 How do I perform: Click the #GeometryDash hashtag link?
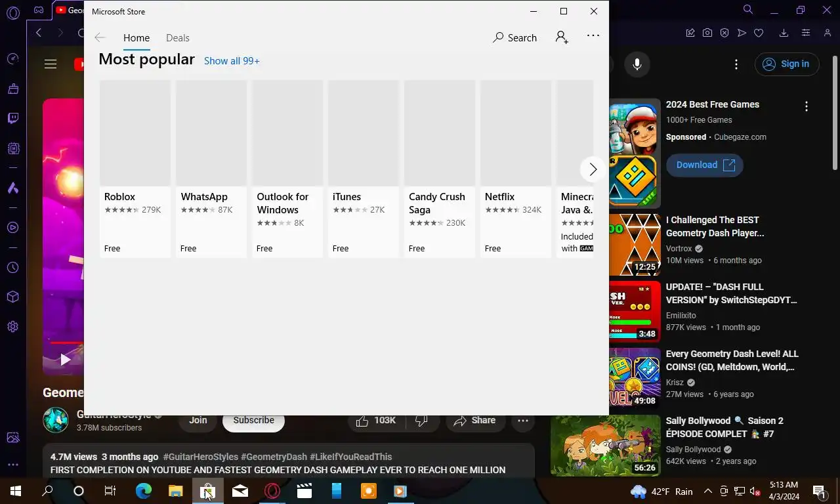tap(274, 457)
